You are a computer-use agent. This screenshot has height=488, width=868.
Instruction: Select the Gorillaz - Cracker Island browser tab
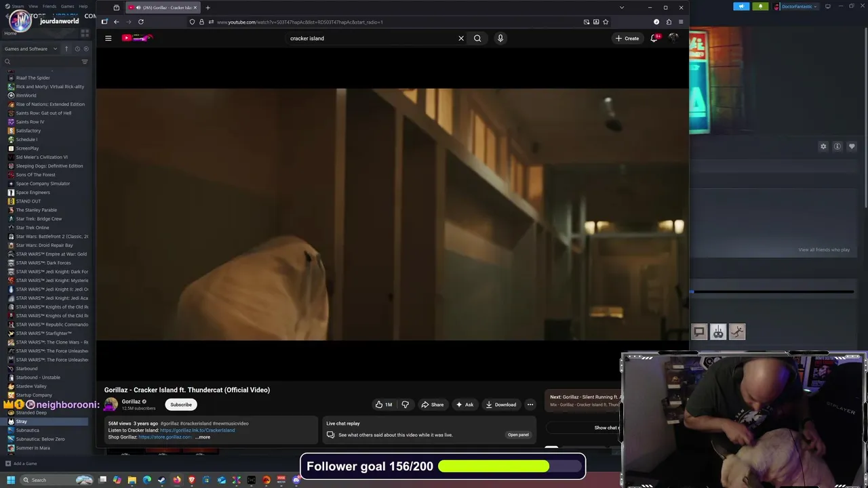tap(163, 7)
